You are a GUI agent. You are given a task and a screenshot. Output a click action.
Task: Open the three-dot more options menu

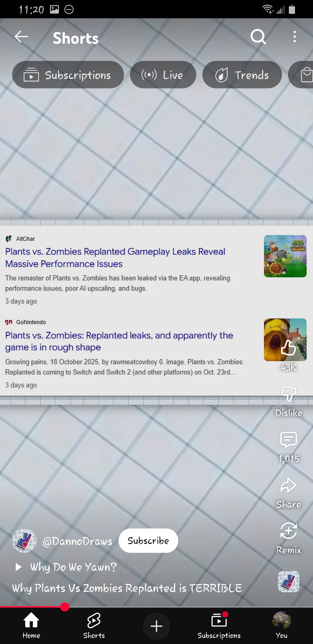click(x=295, y=37)
